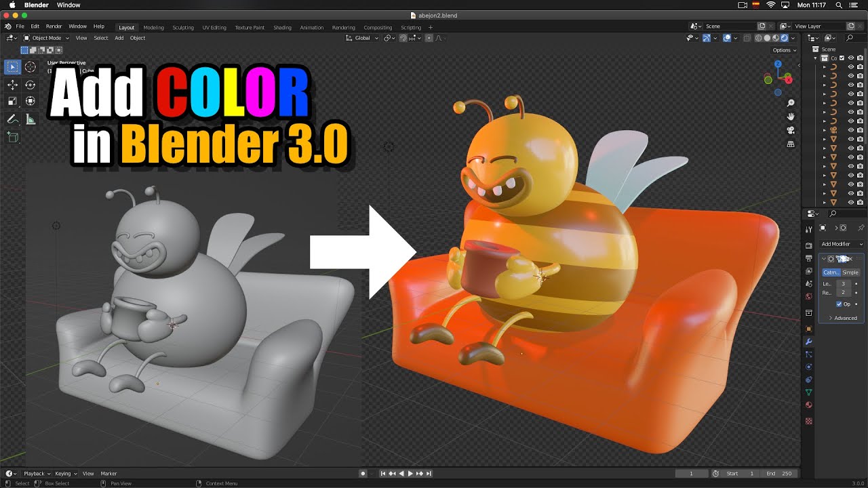Uncheck the Collection exclude checkbox in outliner
This screenshot has height=488, width=868.
tap(842, 58)
